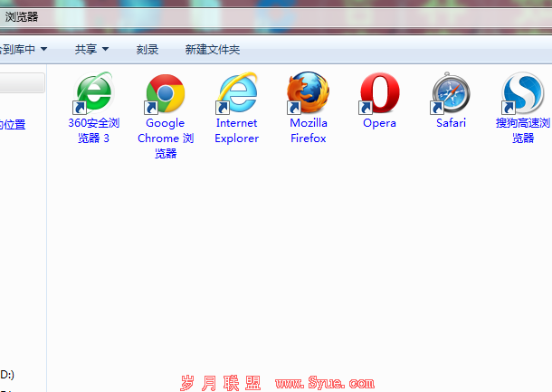The image size is (552, 392).
Task: Open the 360 Safe Browser shortcut icon
Action: click(x=93, y=92)
